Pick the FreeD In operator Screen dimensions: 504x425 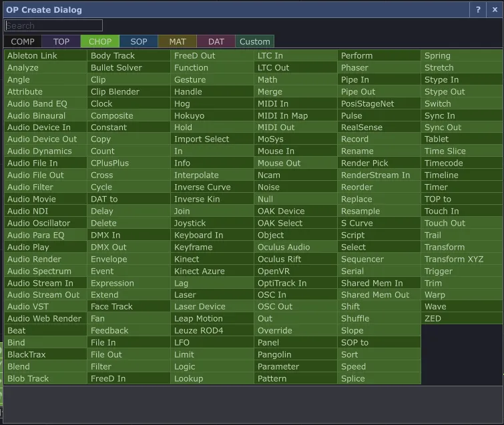pos(129,378)
